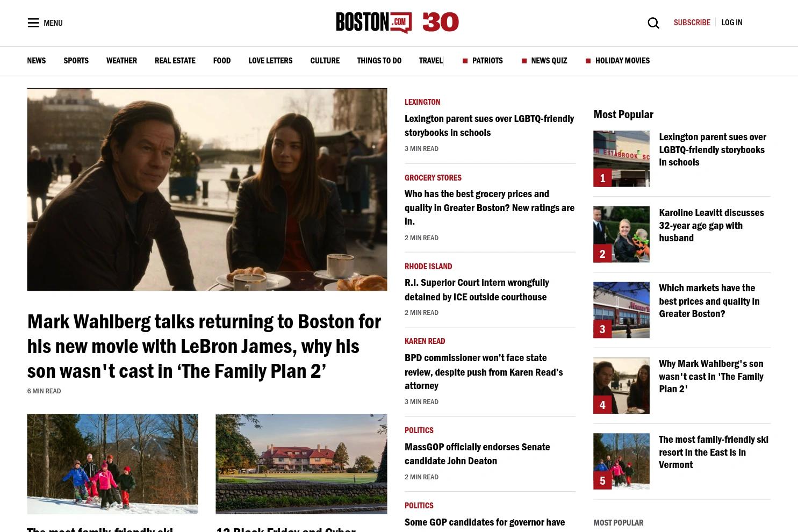Screen dimensions: 798x532
Task: Open MassGOP endorses John Deaton article
Action: tap(477, 454)
